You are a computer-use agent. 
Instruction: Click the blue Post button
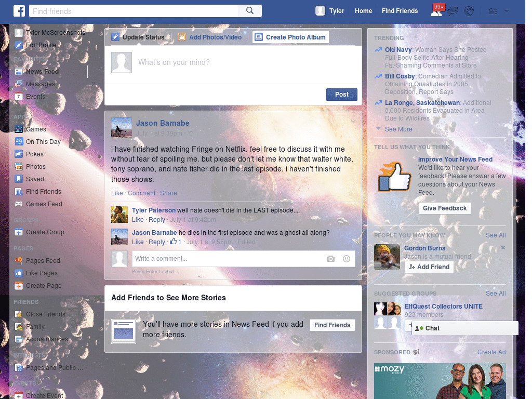coord(342,95)
